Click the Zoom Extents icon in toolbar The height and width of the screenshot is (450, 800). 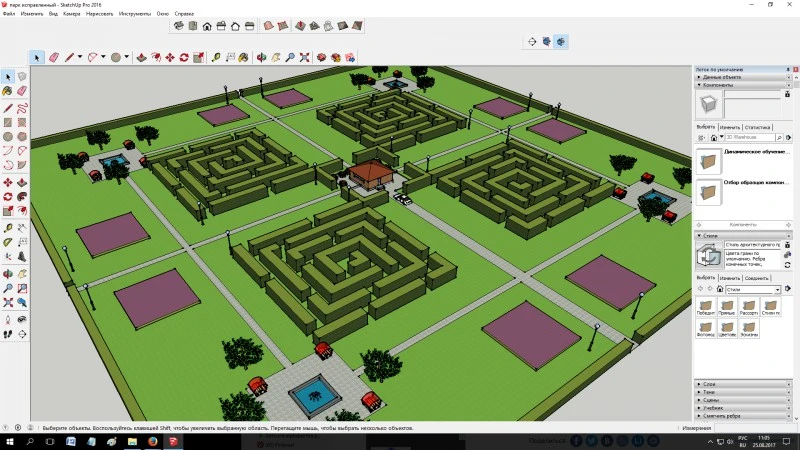[305, 58]
